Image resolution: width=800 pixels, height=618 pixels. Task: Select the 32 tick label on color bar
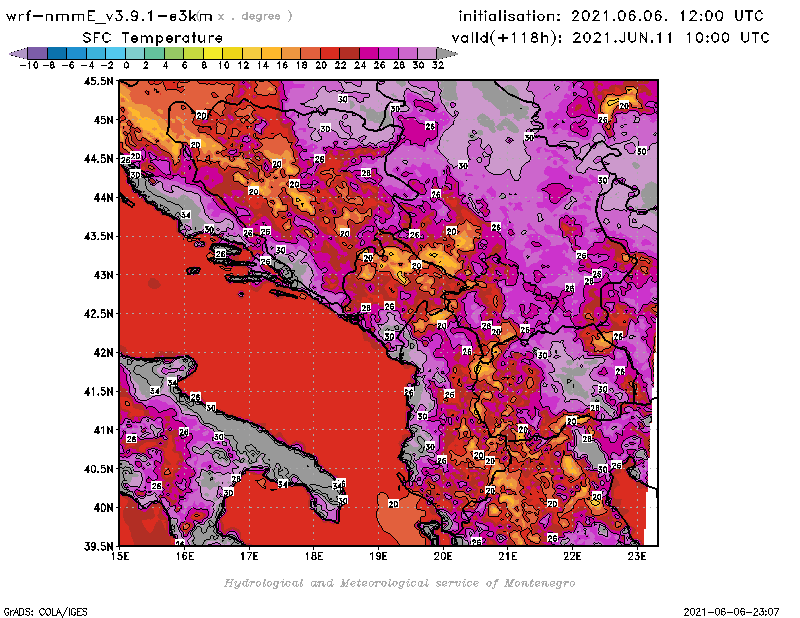438,65
